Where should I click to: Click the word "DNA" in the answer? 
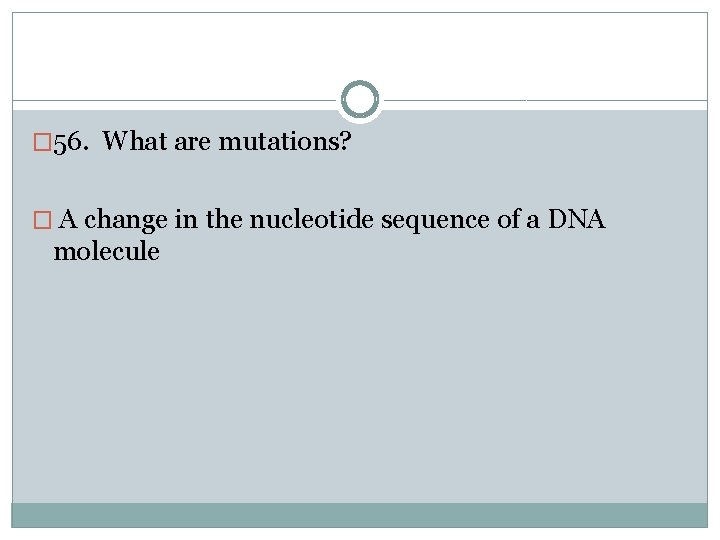click(x=577, y=220)
